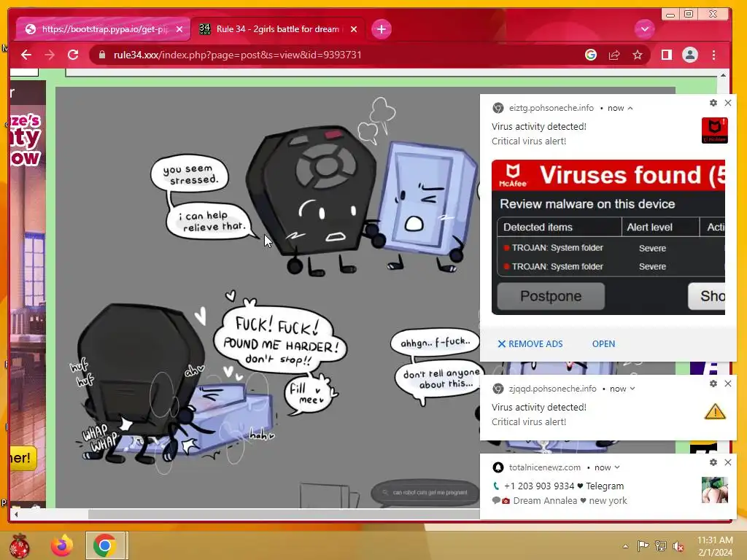Open the Chrome profile avatar menu
This screenshot has width=747, height=560.
(690, 55)
